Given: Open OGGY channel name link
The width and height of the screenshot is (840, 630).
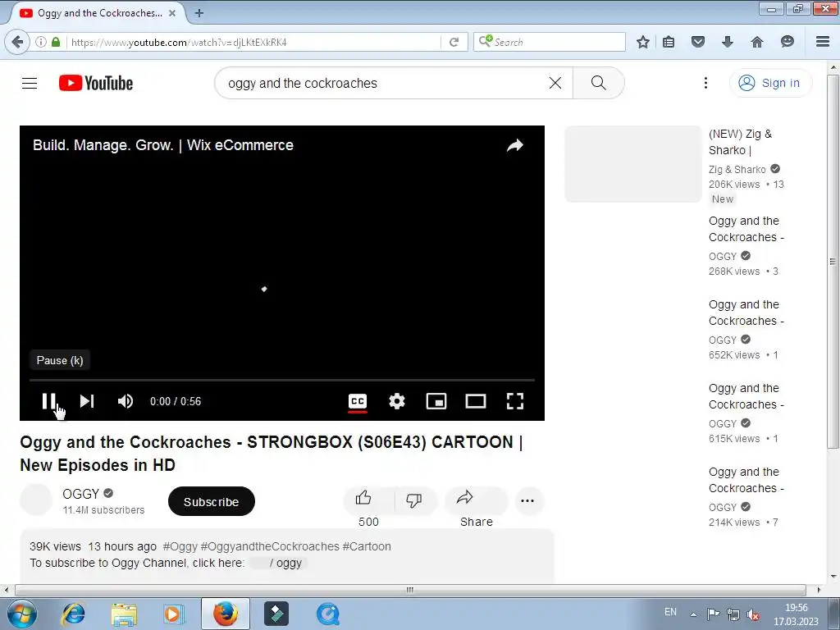Looking at the screenshot, I should (x=81, y=493).
